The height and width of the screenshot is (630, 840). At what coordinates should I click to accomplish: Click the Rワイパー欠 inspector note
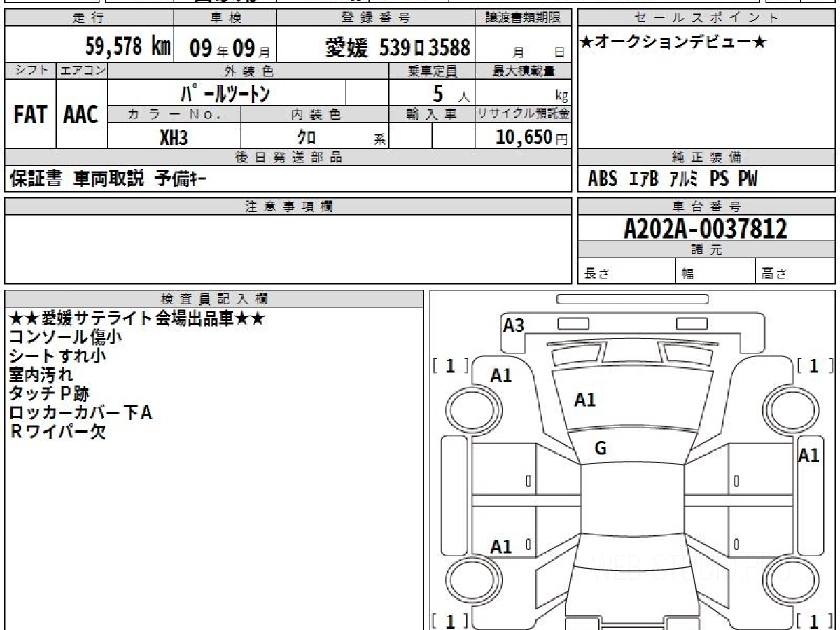click(58, 432)
